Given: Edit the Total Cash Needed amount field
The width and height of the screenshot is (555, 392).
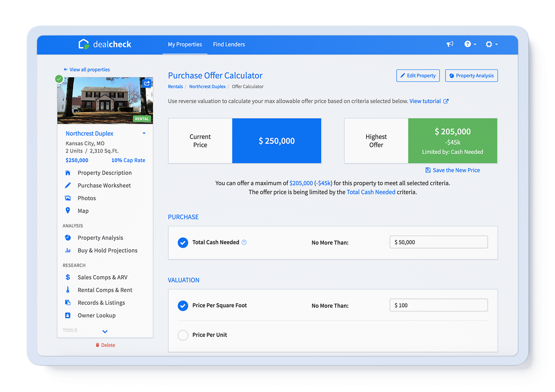Looking at the screenshot, I should (438, 242).
